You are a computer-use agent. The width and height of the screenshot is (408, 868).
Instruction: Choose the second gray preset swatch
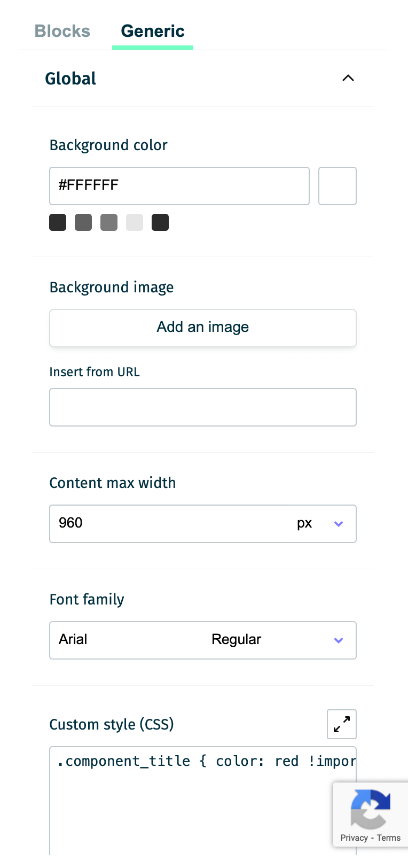[x=83, y=222]
